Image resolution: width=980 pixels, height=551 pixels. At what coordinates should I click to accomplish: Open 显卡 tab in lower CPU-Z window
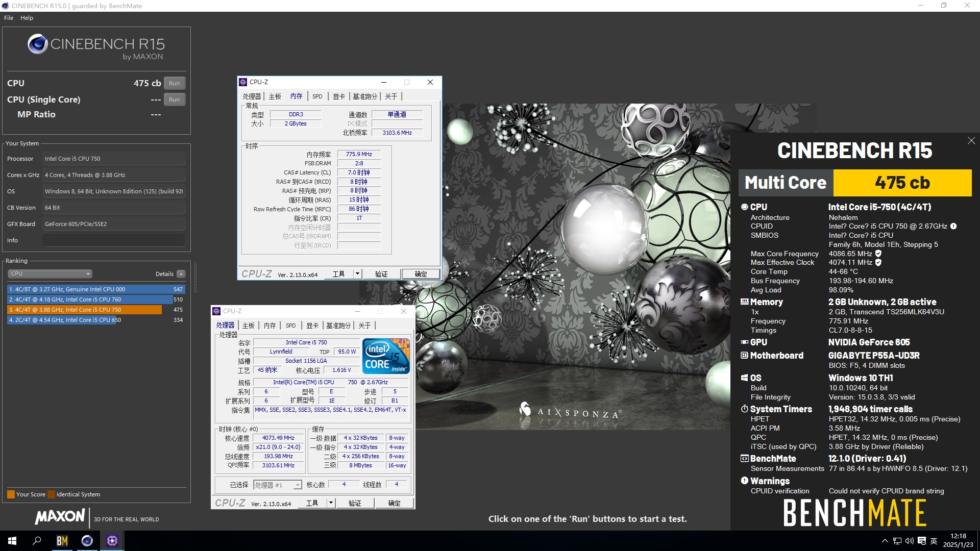tap(312, 325)
